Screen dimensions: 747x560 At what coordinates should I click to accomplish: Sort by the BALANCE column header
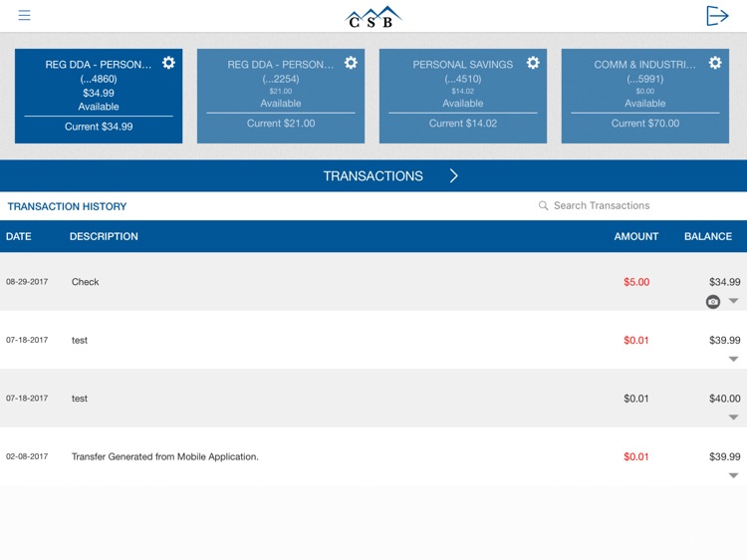(708, 236)
